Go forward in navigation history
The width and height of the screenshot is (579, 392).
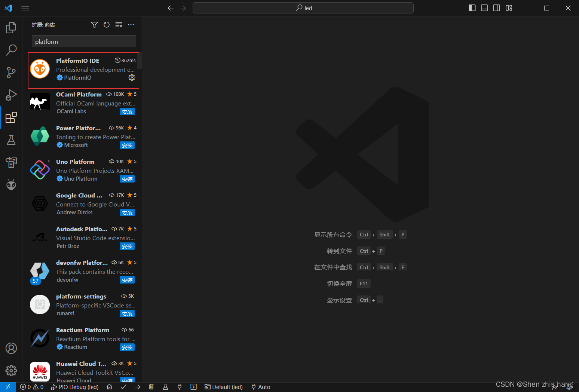pyautogui.click(x=183, y=8)
